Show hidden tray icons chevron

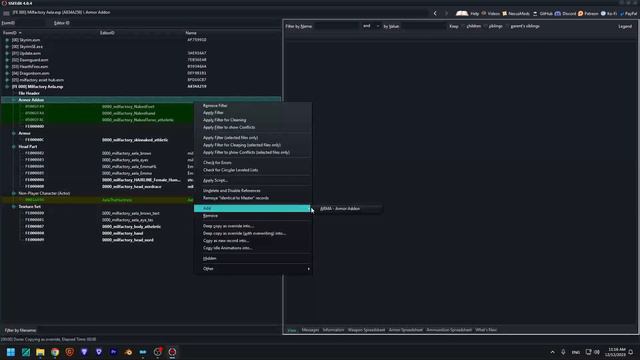(553, 352)
